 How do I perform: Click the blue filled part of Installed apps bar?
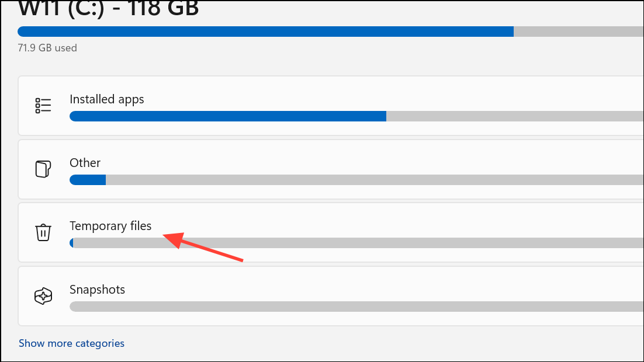(228, 116)
